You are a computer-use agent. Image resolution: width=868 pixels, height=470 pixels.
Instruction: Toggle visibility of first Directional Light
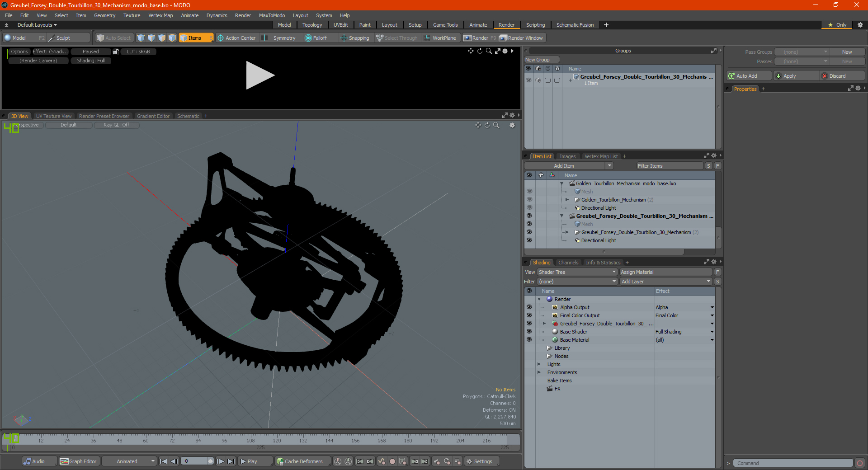coord(529,208)
